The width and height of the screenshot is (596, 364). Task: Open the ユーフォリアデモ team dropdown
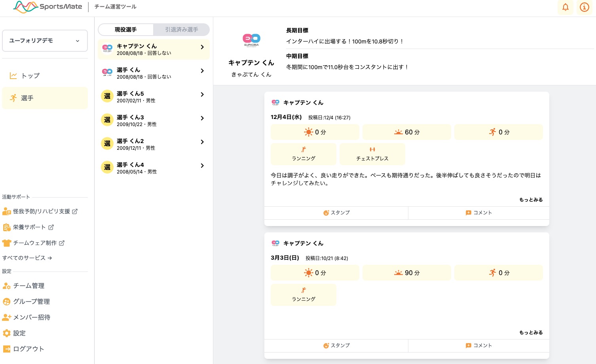click(45, 41)
